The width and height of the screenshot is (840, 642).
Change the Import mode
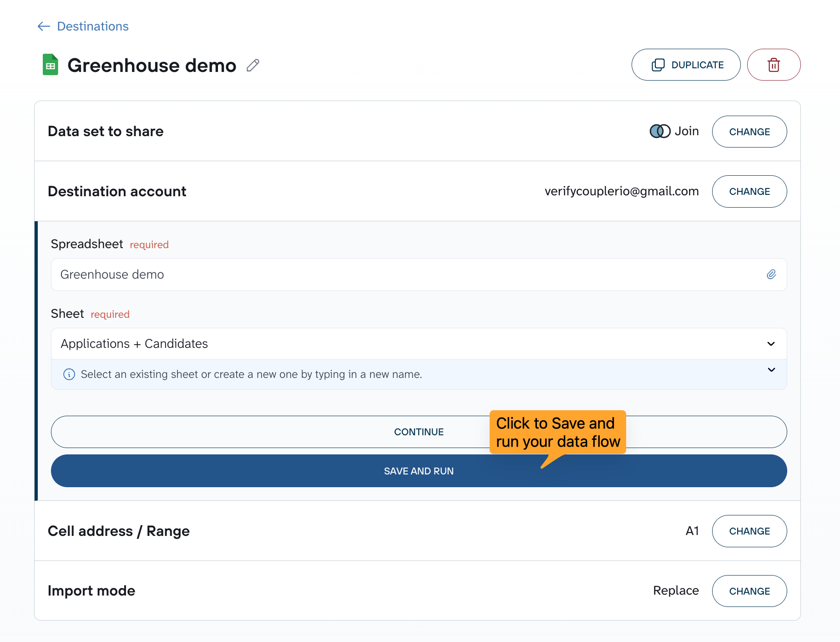click(749, 591)
